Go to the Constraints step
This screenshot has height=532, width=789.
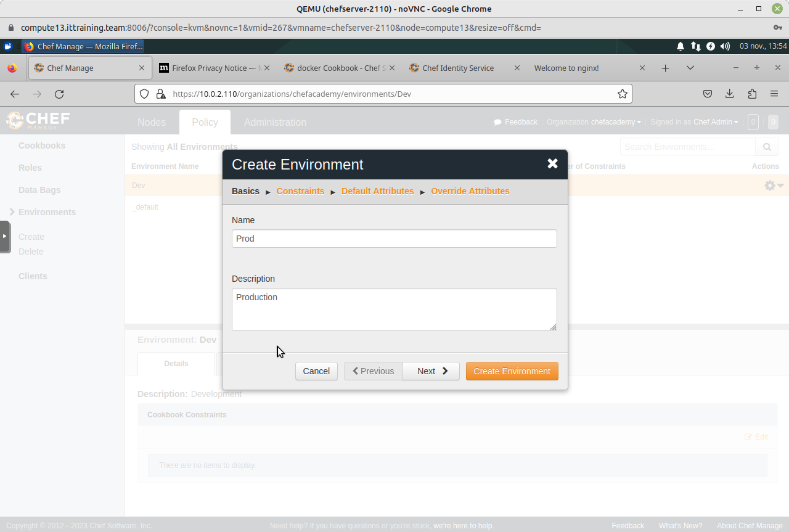[300, 191]
